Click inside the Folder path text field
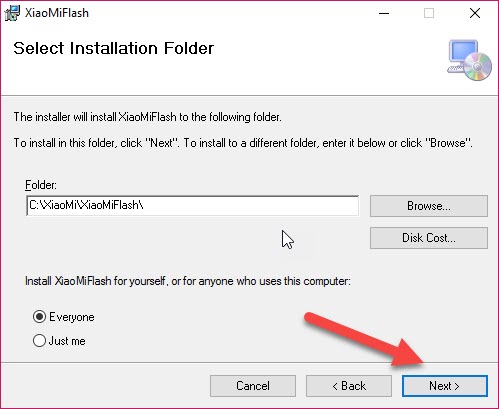 pyautogui.click(x=192, y=205)
